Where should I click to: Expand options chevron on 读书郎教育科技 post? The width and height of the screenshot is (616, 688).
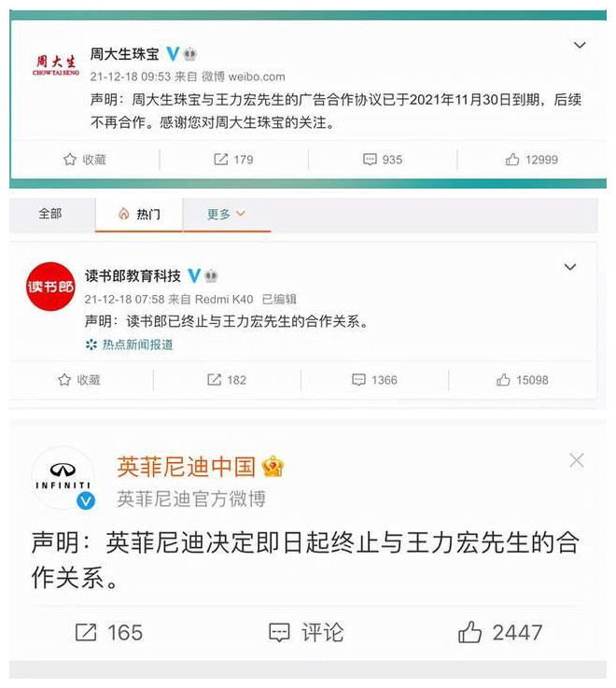(570, 267)
